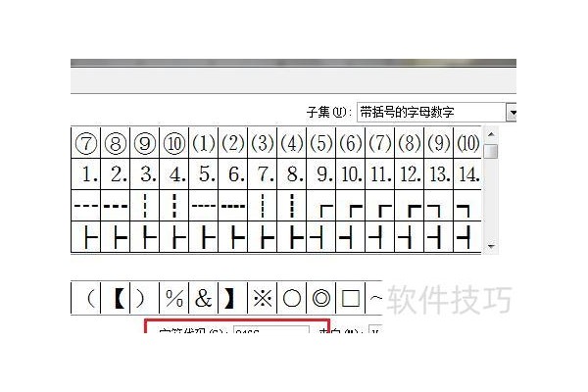Insert the recent hollow square □ symbol
This screenshot has height=392, width=588.
click(351, 298)
